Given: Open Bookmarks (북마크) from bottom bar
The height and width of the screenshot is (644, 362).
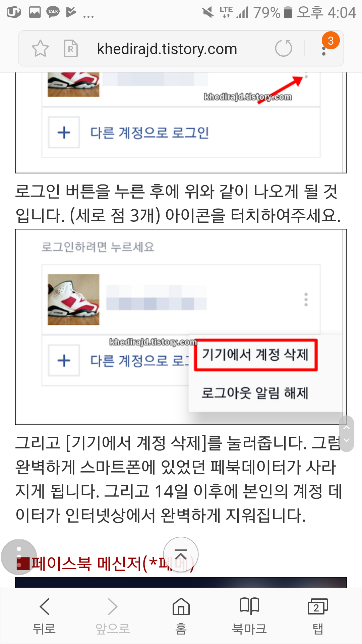Looking at the screenshot, I should tap(249, 616).
